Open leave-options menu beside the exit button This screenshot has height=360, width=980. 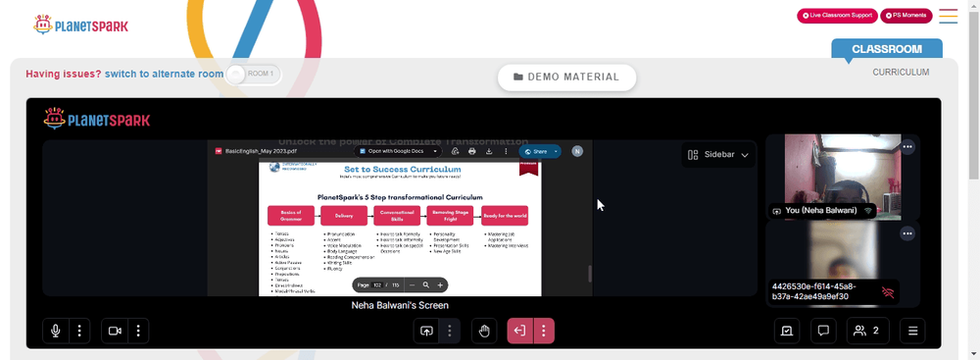[544, 332]
